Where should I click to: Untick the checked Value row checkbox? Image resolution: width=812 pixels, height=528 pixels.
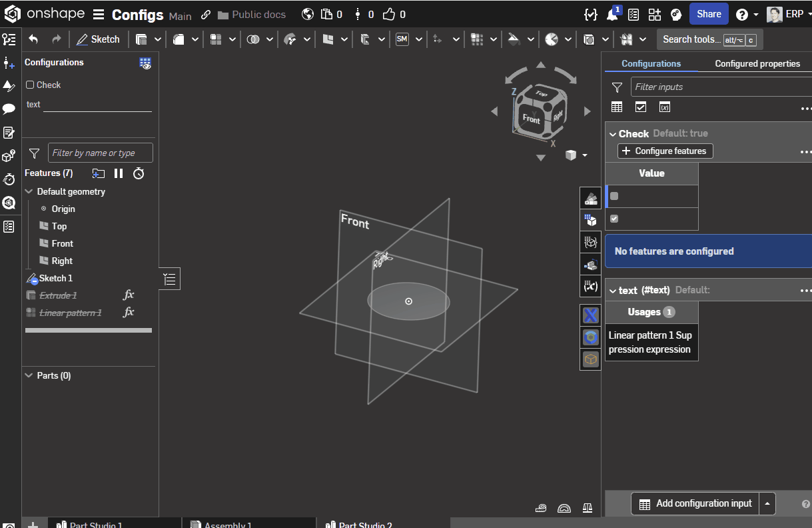[x=614, y=219]
